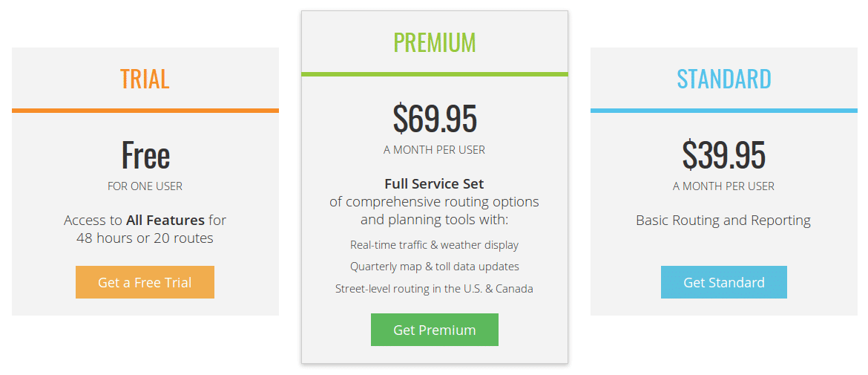Click the FOR ONE USER label
This screenshot has height=375, width=868.
pyautogui.click(x=145, y=186)
